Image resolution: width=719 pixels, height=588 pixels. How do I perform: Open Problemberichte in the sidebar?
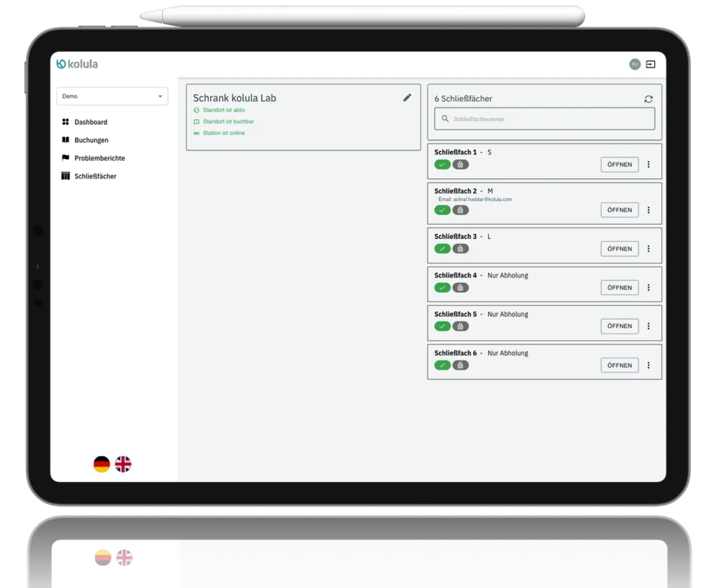99,158
